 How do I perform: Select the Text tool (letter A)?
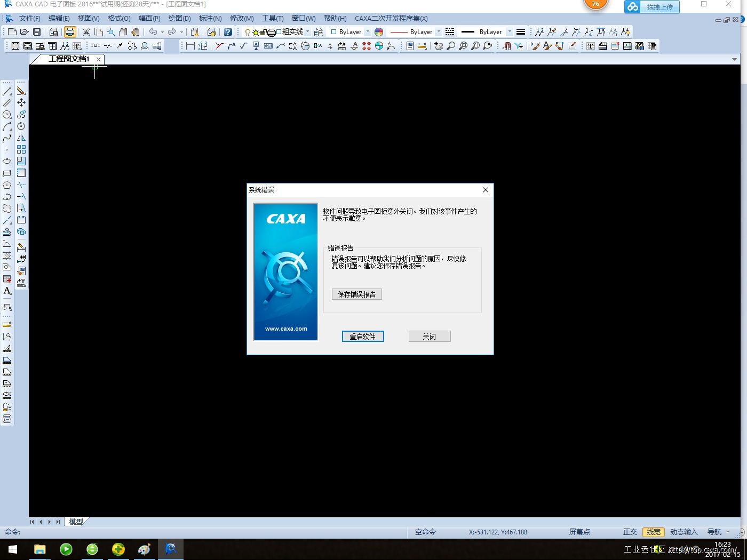pos(7,291)
